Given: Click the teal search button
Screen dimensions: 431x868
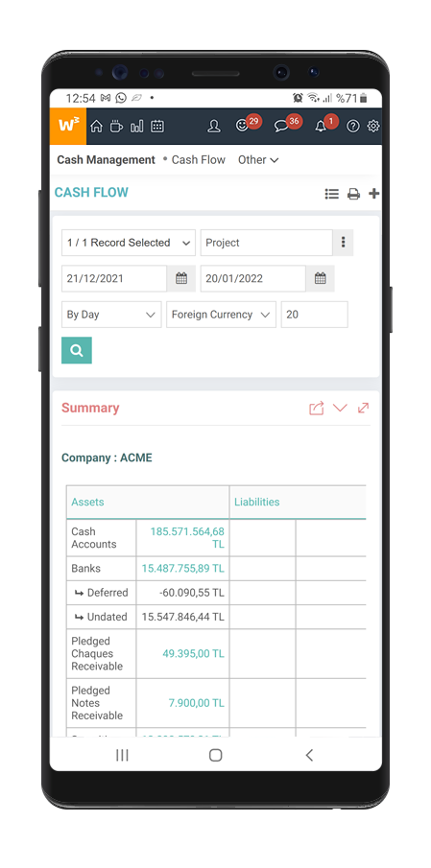Looking at the screenshot, I should point(77,350).
